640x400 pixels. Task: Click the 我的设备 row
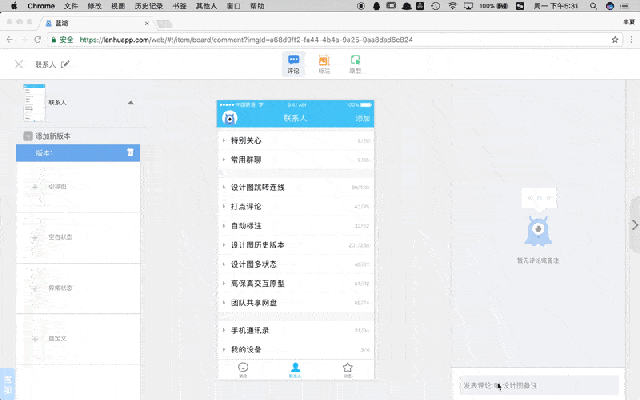pyautogui.click(x=296, y=349)
